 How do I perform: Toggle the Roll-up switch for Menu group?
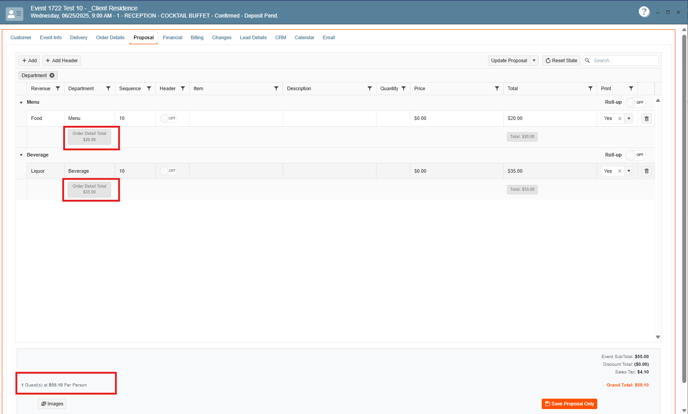click(x=638, y=102)
